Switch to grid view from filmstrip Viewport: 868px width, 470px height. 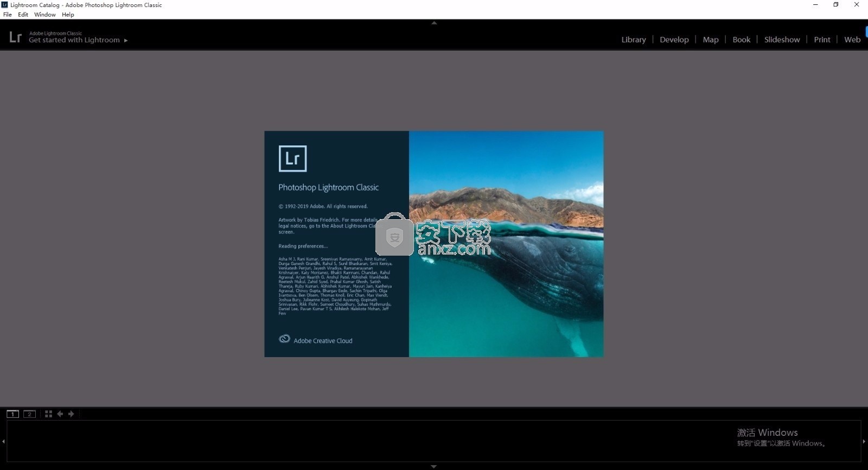pyautogui.click(x=48, y=414)
